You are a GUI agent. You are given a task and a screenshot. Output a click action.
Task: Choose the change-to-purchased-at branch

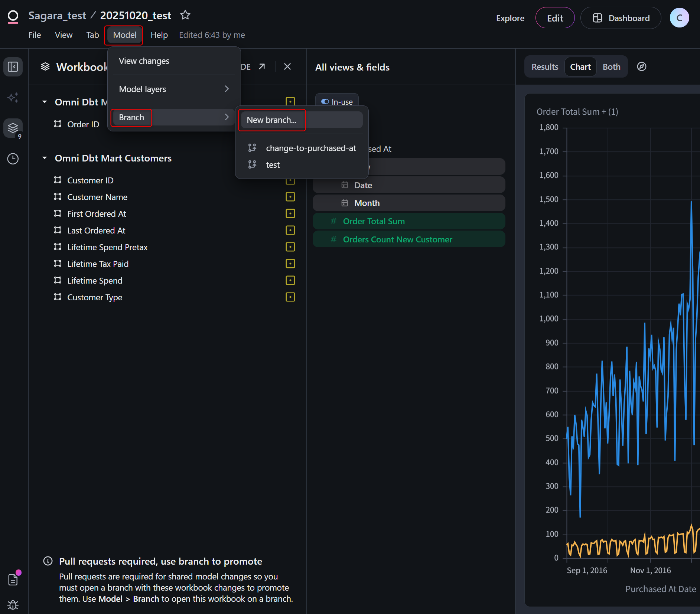(311, 148)
